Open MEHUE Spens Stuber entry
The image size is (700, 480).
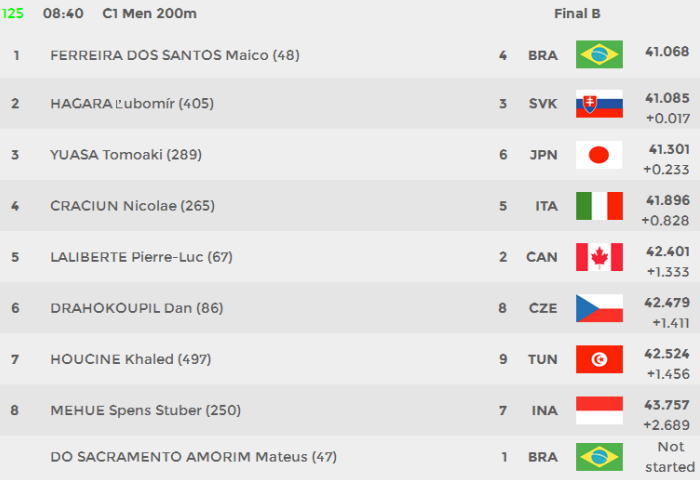(x=145, y=410)
